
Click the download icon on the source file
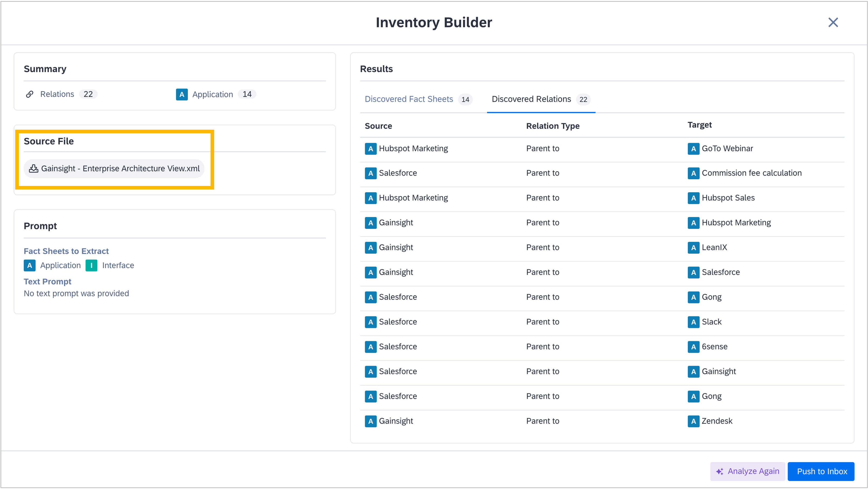click(33, 169)
